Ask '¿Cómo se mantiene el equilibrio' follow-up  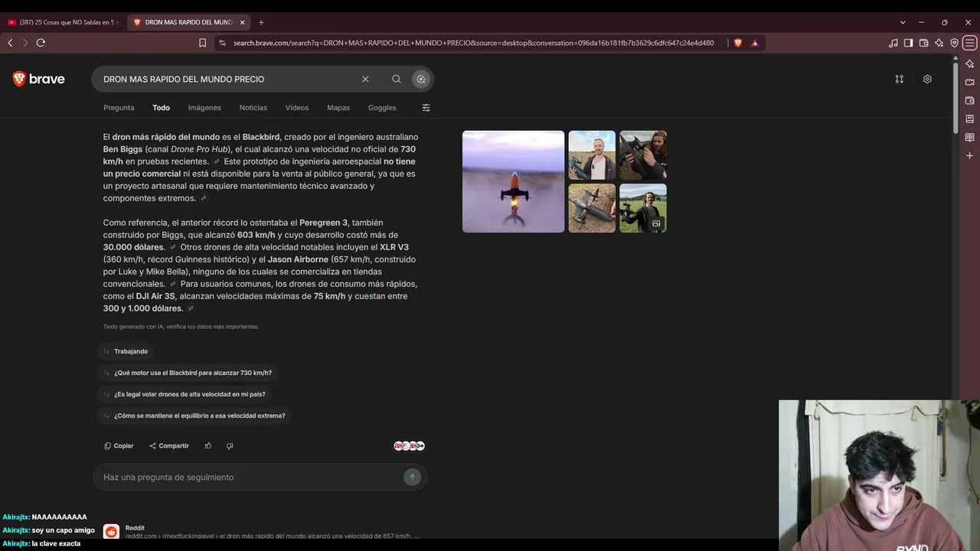coord(194,416)
